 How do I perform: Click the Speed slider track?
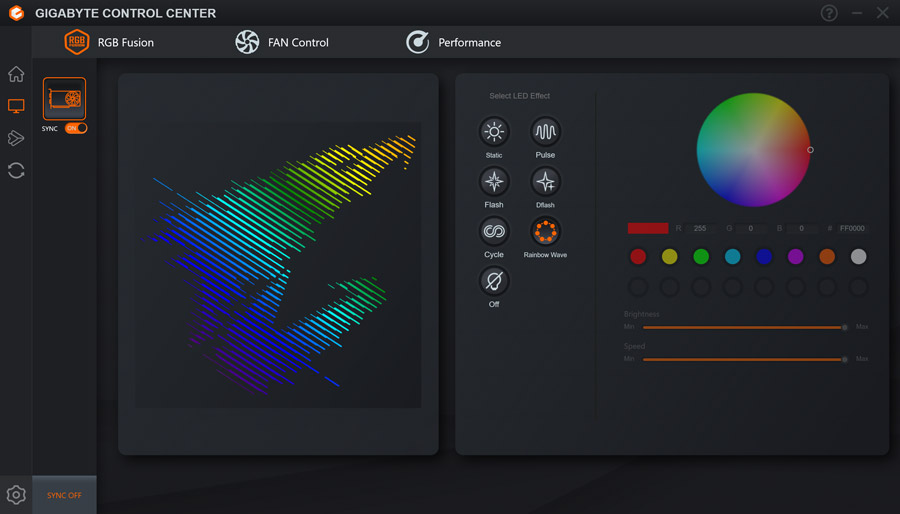(744, 360)
